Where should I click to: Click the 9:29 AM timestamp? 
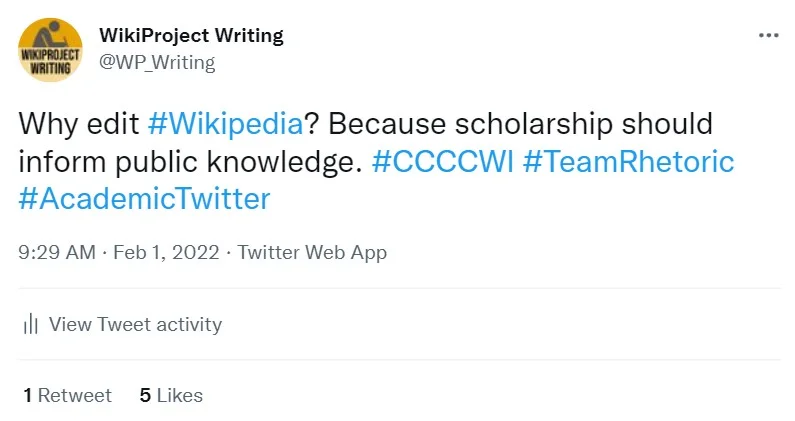pos(57,252)
